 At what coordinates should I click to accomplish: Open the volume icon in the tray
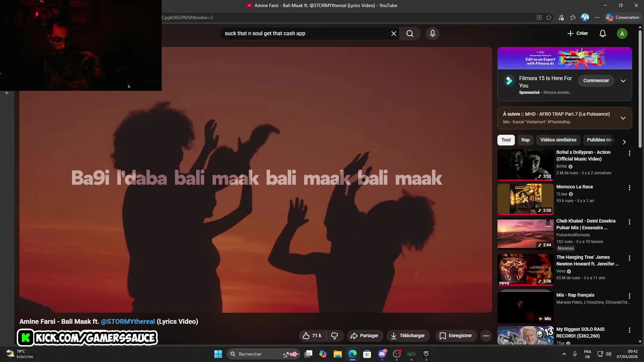pyautogui.click(x=608, y=354)
